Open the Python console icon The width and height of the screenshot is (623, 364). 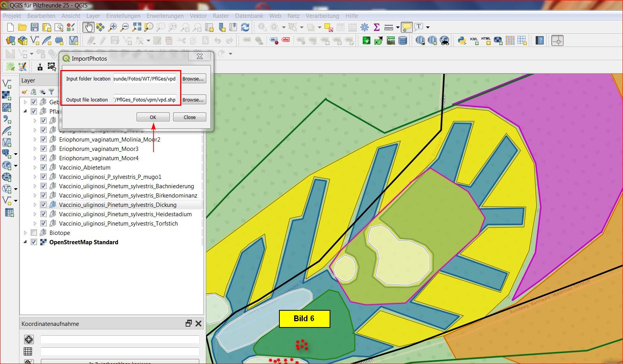tap(462, 40)
